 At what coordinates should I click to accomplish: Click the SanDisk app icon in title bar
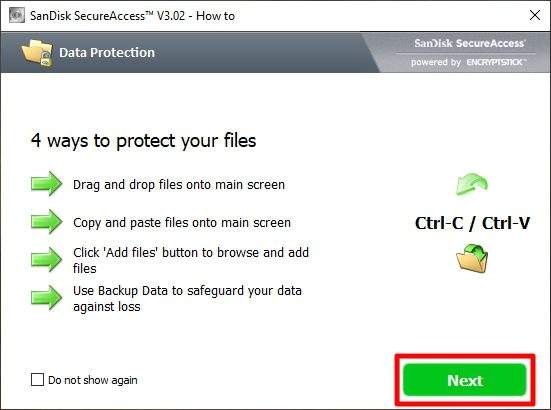click(x=17, y=15)
